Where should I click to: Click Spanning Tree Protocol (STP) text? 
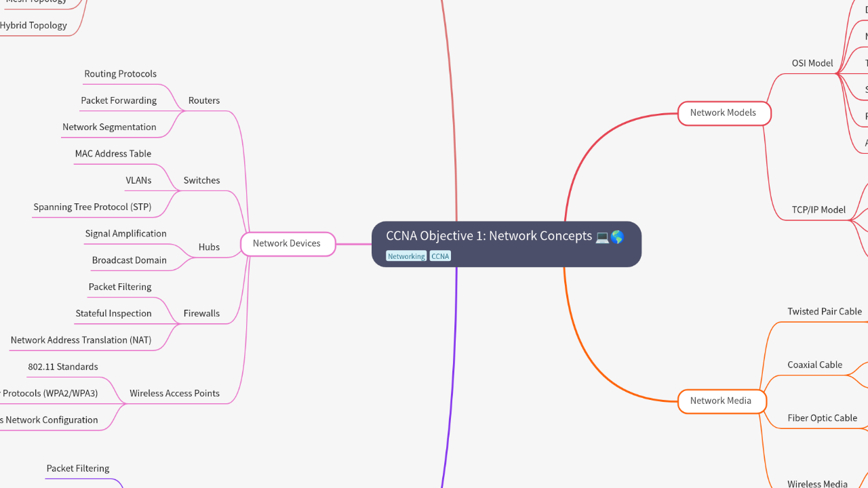pos(92,207)
